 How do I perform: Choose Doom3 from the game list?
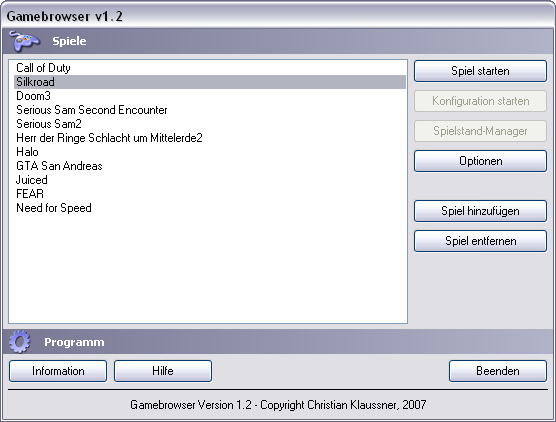[210, 96]
